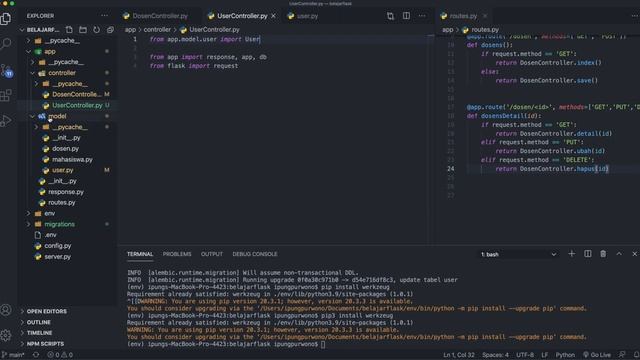The width and height of the screenshot is (640, 360).
Task: Click main branch indicator in status bar
Action: tap(13, 355)
